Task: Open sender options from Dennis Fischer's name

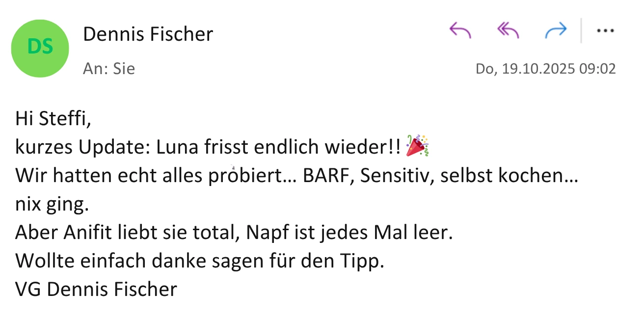Action: tap(148, 34)
